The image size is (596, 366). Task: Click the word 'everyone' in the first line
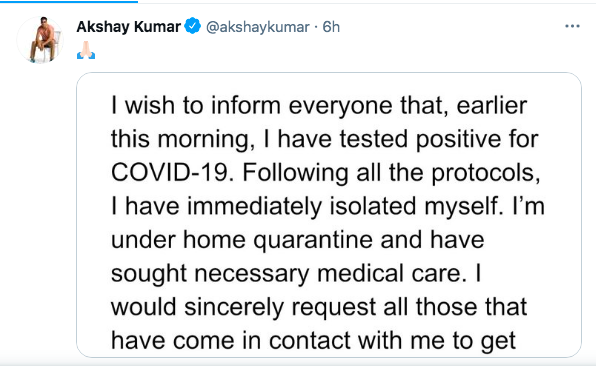pos(340,106)
